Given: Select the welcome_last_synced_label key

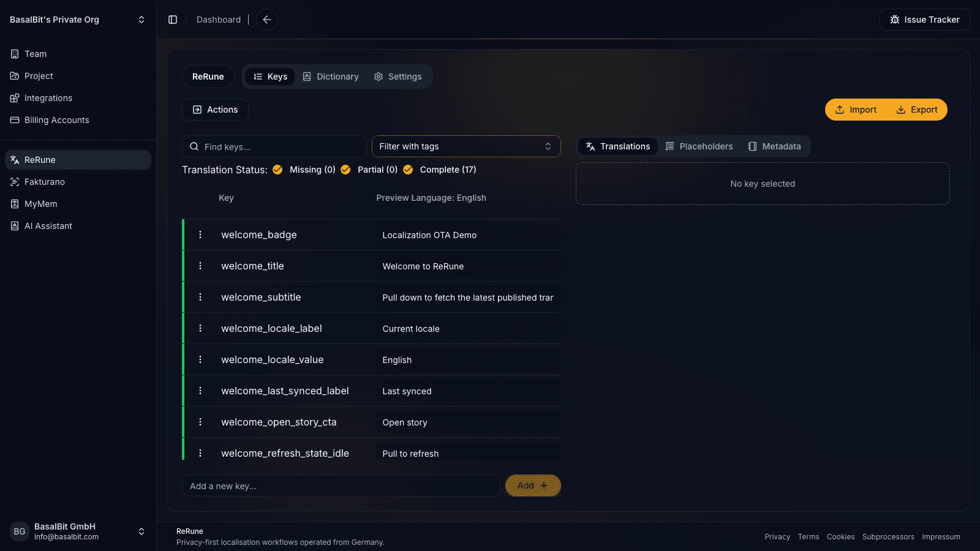Looking at the screenshot, I should pyautogui.click(x=285, y=391).
